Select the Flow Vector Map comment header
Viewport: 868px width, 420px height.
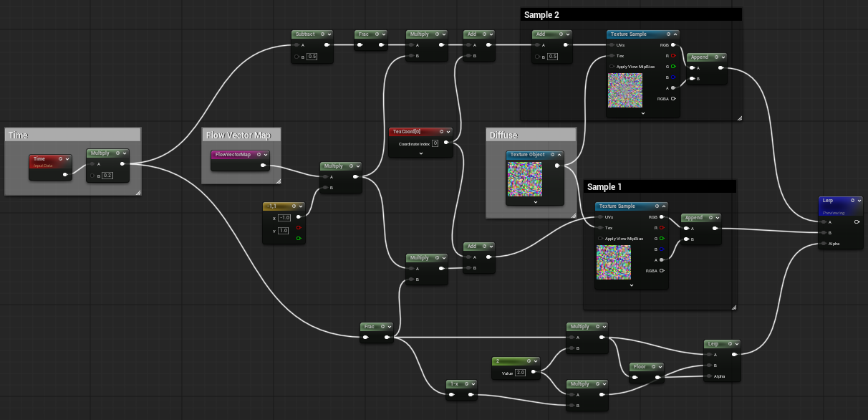tap(241, 135)
